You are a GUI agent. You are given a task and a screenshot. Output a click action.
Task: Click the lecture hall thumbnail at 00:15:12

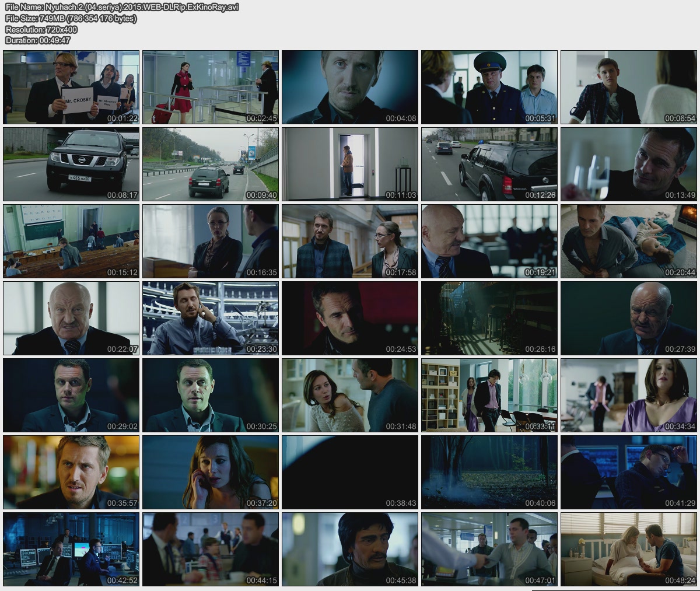coord(71,241)
